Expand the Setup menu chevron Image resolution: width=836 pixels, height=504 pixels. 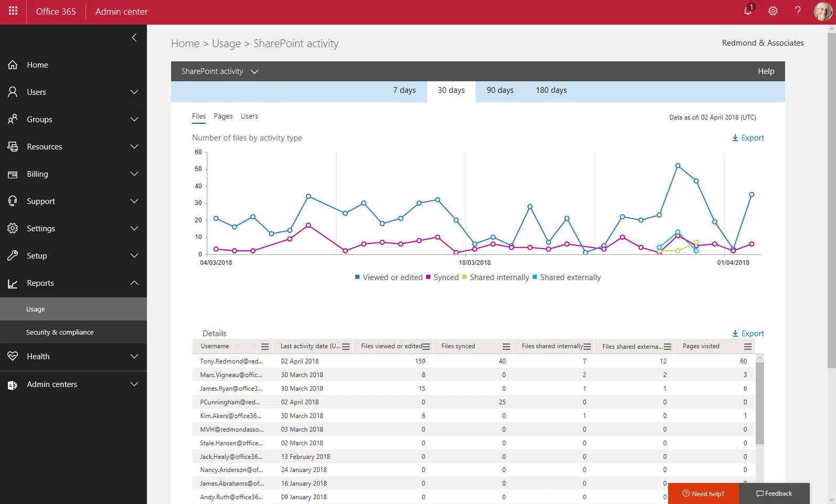[x=134, y=255]
